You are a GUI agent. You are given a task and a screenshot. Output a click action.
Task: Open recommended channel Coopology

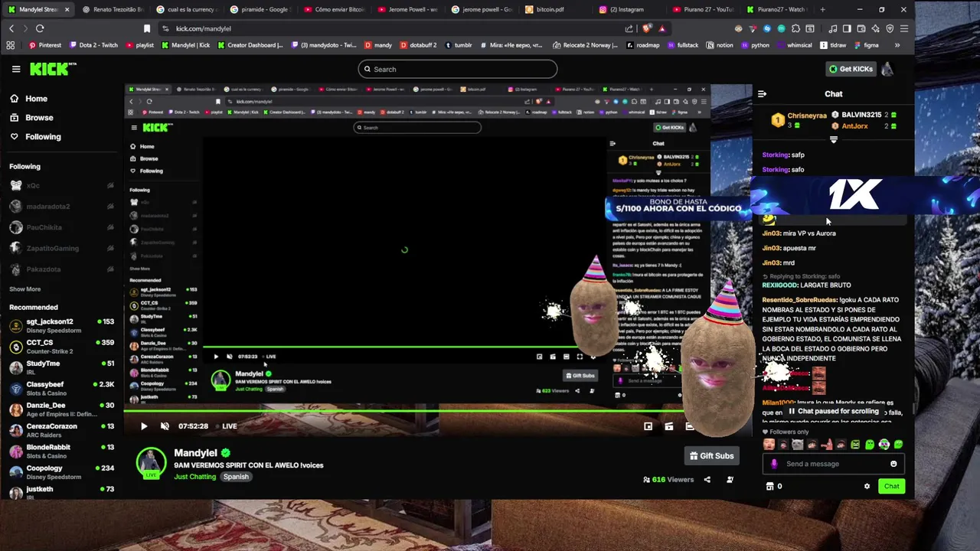click(61, 472)
